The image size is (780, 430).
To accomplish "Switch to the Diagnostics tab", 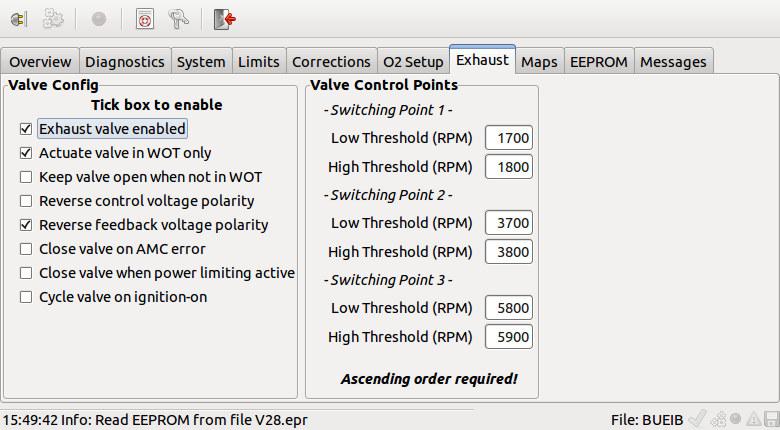I will tap(124, 61).
